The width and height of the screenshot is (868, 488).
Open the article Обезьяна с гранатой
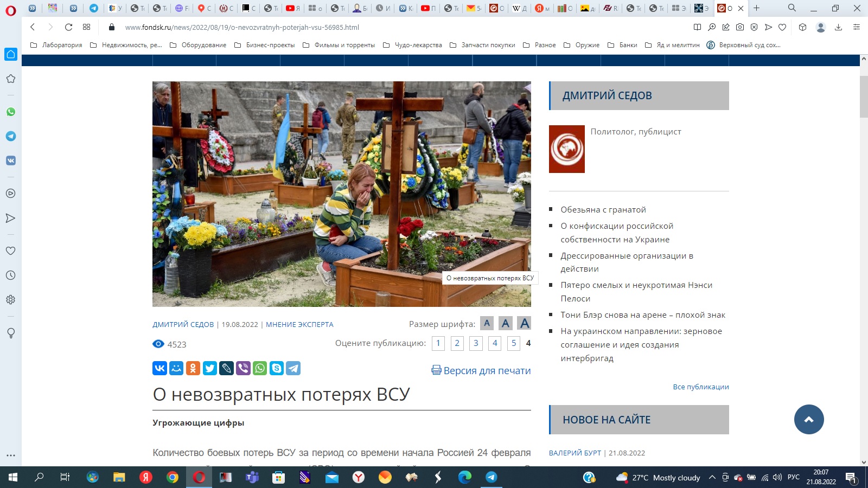click(603, 209)
